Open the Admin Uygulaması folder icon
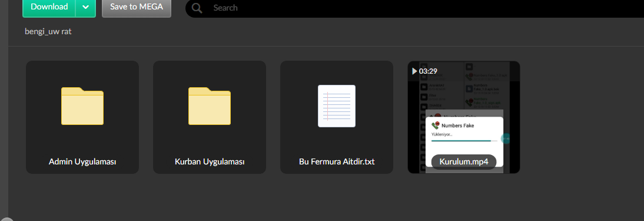The width and height of the screenshot is (644, 221). [x=82, y=105]
